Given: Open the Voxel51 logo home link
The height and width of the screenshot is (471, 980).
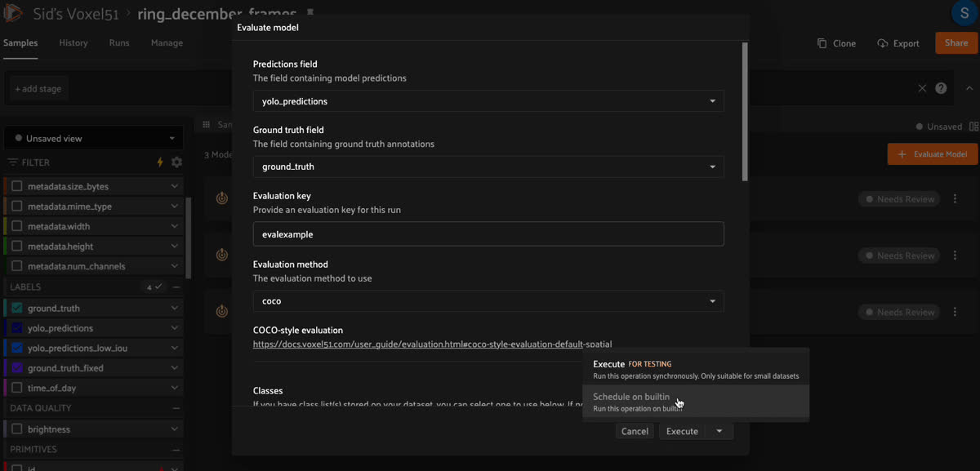Looking at the screenshot, I should click(x=12, y=13).
